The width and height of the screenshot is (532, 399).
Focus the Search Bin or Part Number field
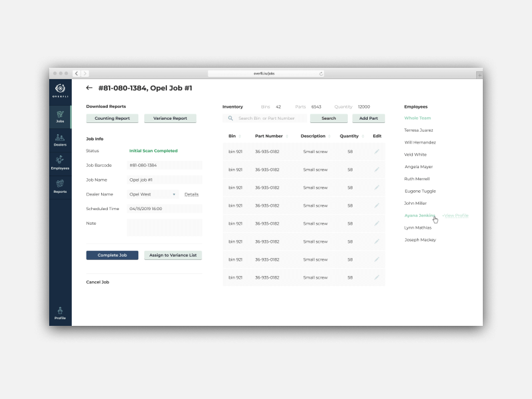pyautogui.click(x=265, y=118)
